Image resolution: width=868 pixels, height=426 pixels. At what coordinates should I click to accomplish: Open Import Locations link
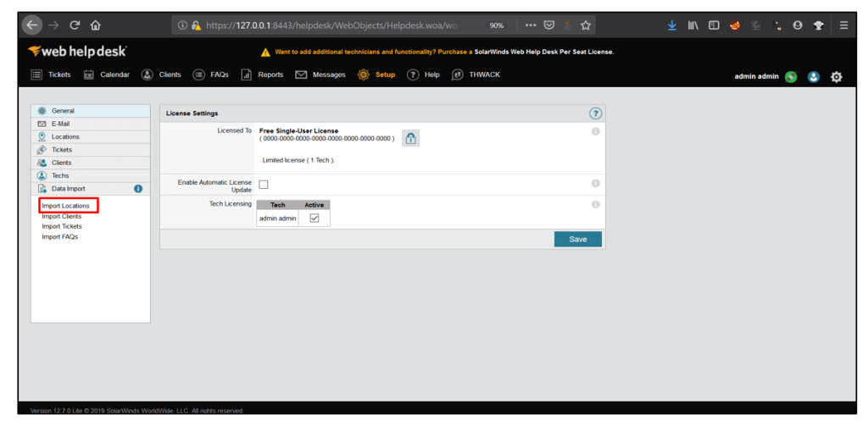pyautogui.click(x=65, y=206)
